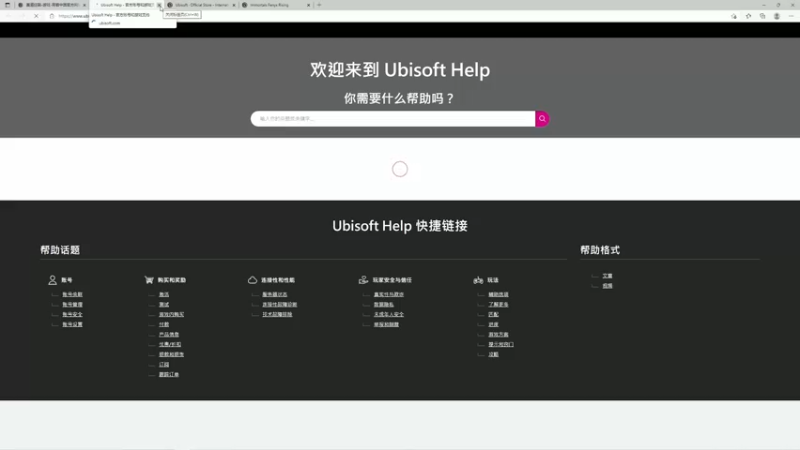Viewport: 800px width, 450px height.
Task: Select the Ubisoft Help tab
Action: point(126,5)
